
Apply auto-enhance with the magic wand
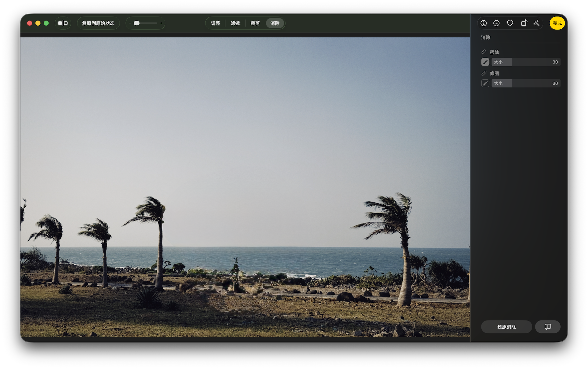536,23
